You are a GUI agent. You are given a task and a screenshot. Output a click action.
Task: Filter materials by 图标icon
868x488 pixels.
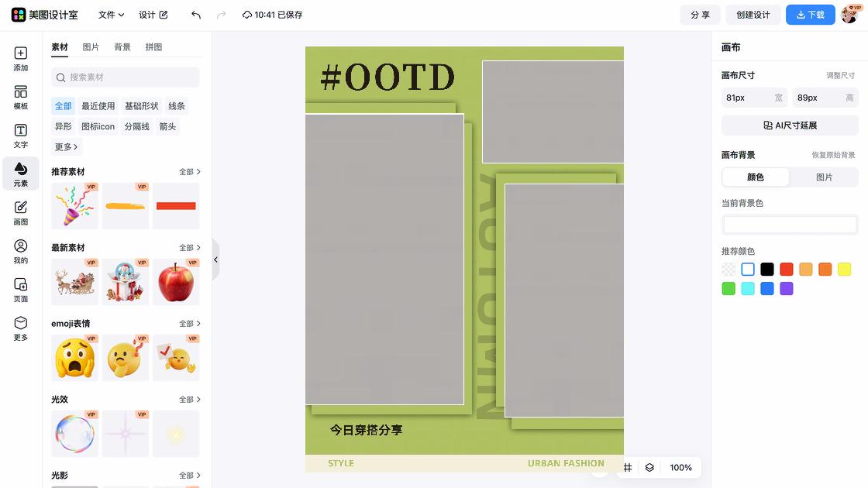click(98, 126)
